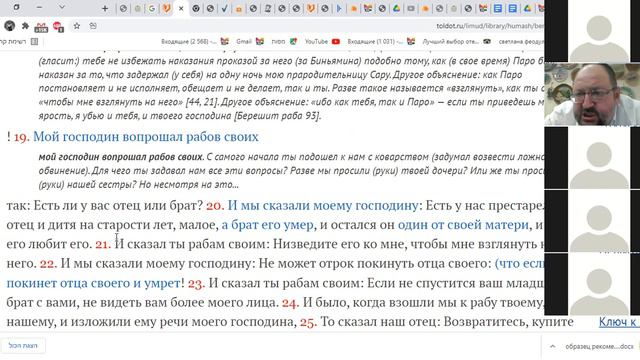Click link И мы сказали моему господину
The image size is (640, 360).
click(323, 205)
